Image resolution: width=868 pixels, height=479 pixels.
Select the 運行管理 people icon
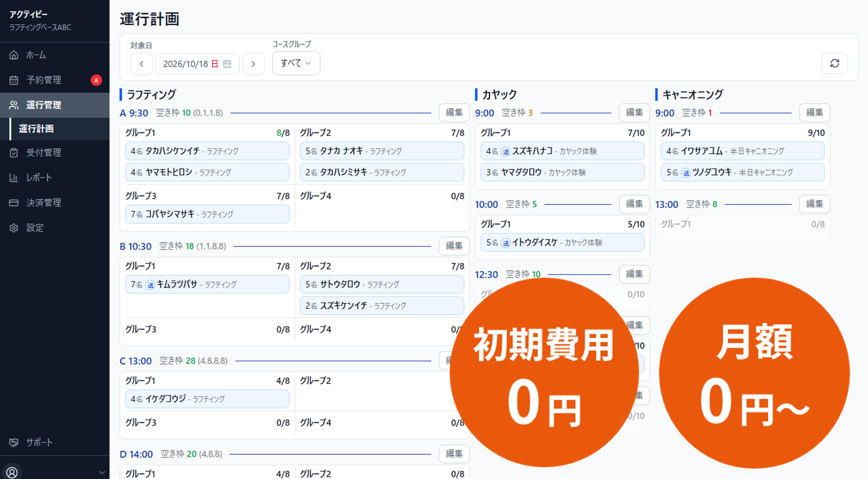click(14, 105)
